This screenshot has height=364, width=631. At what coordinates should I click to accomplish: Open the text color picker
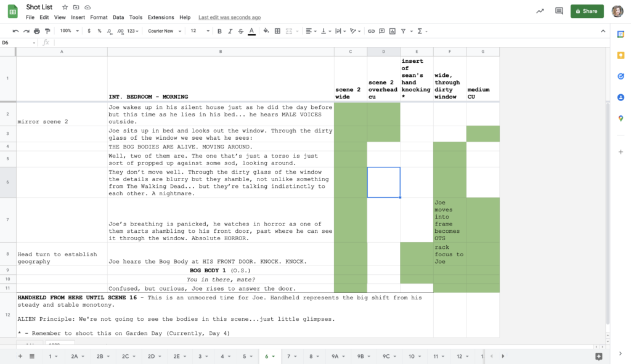(x=251, y=31)
